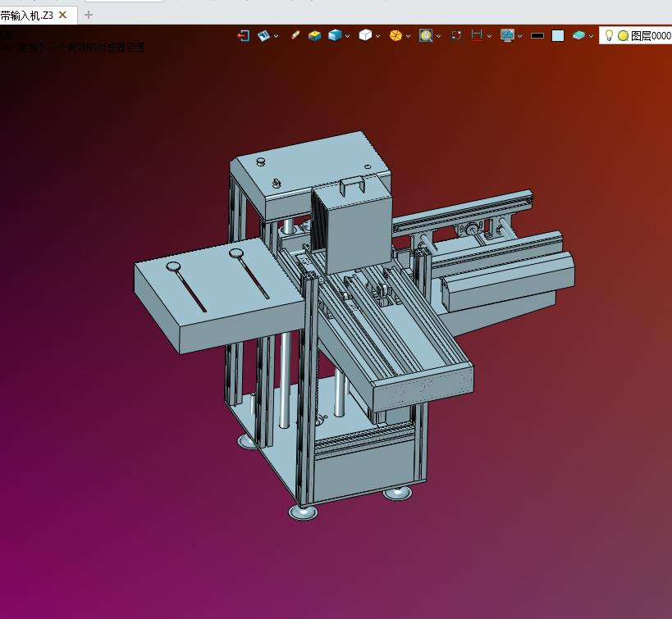The height and width of the screenshot is (619, 672).
Task: Click the orange faceted sphere icon
Action: click(x=395, y=35)
